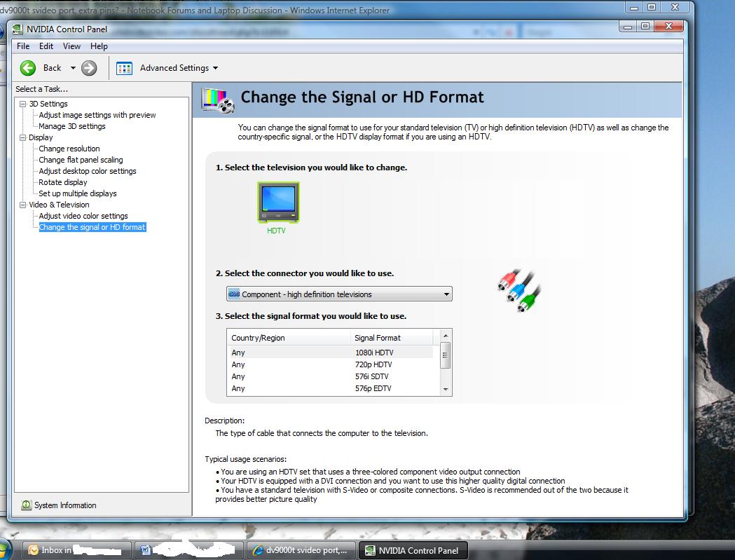Close the NVIDIA Control Panel window
This screenshot has width=735, height=560.
[x=669, y=27]
